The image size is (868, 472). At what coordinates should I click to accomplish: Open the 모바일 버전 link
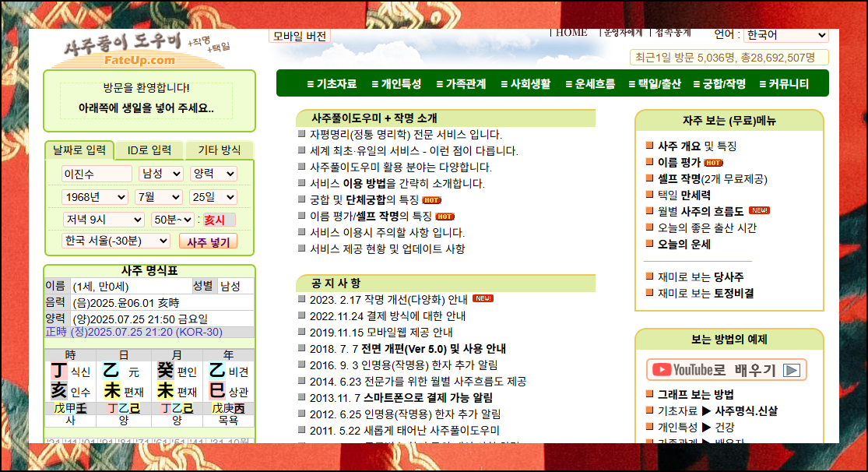(x=300, y=36)
